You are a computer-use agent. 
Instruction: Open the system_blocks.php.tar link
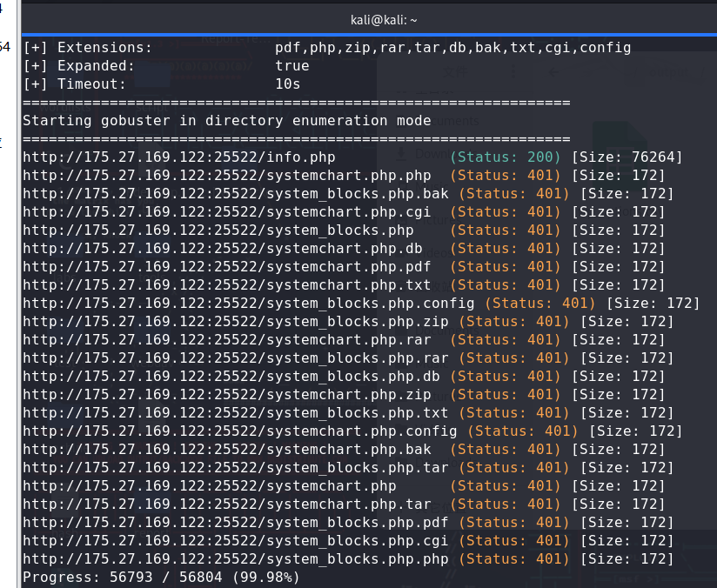coord(235,467)
